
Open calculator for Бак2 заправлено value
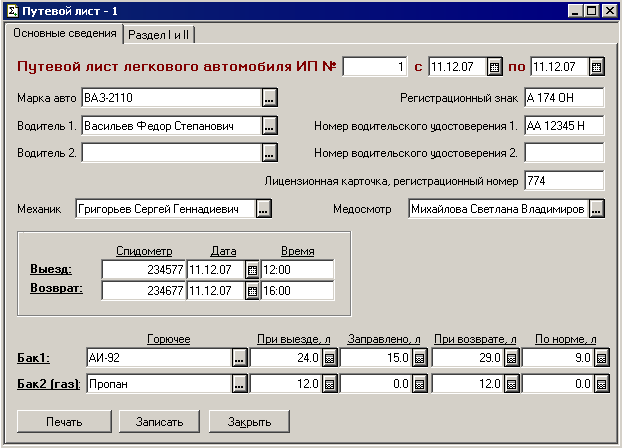point(420,384)
